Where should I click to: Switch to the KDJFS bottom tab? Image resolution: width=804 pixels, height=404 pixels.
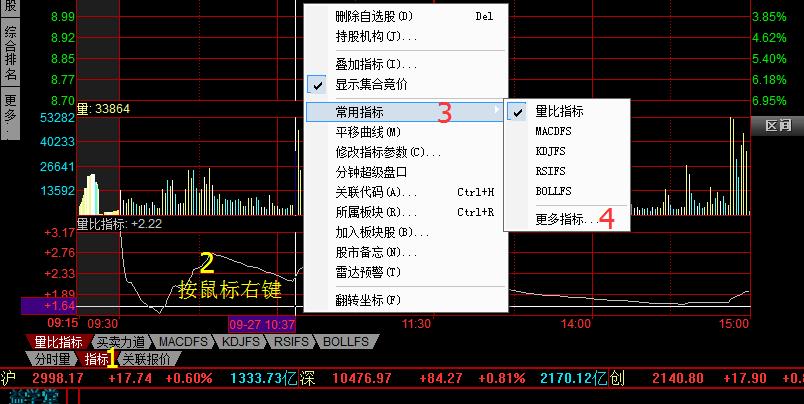(240, 342)
